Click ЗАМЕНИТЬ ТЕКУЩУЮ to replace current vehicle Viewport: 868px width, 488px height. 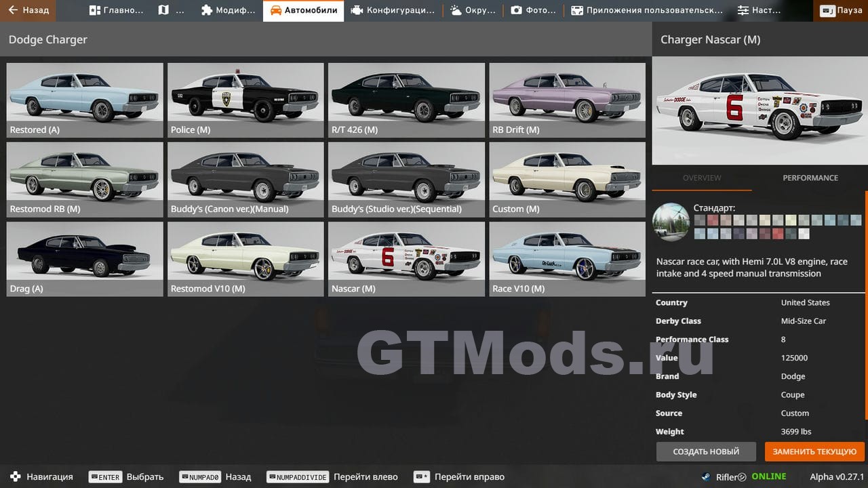814,451
